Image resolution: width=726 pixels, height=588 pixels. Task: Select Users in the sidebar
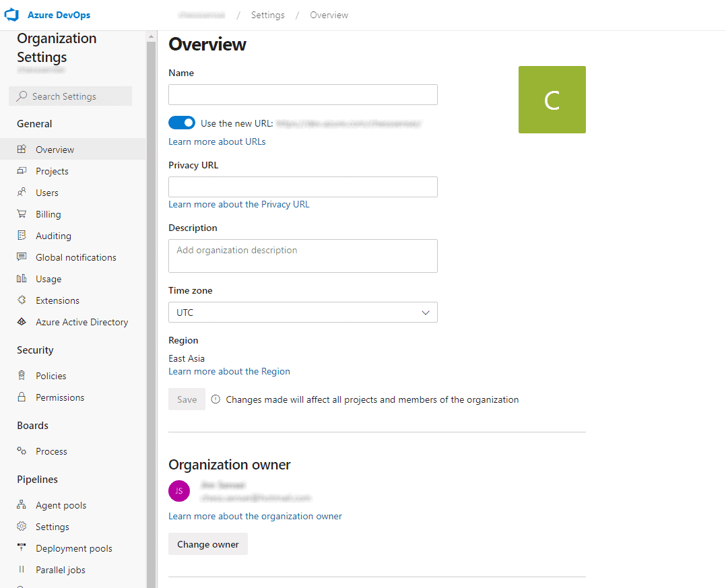coord(48,192)
